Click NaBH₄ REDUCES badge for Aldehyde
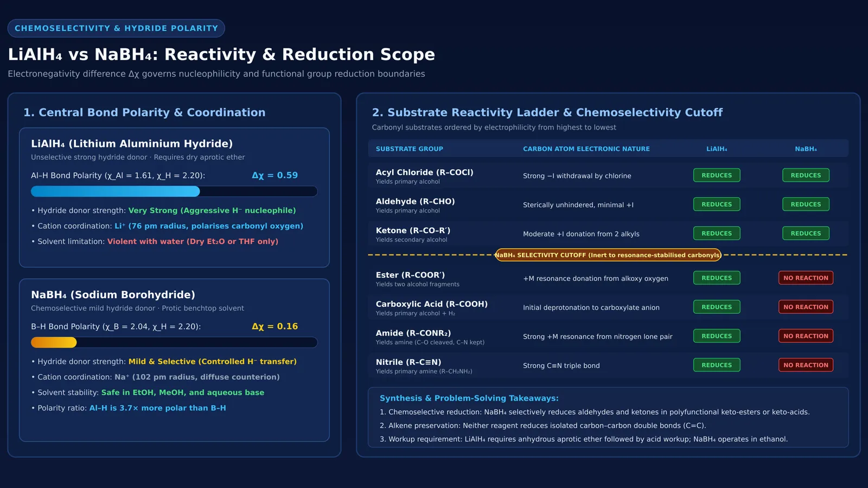The image size is (868, 488). coord(806,204)
